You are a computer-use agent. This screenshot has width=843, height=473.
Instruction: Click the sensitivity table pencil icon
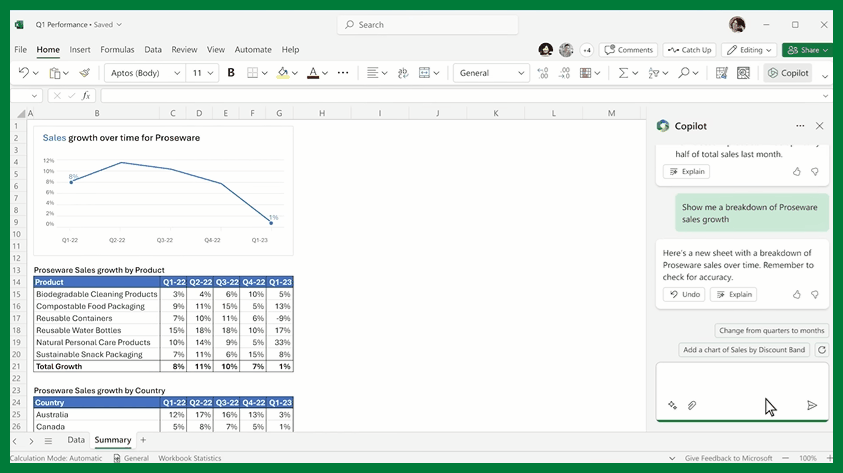pos(722,73)
